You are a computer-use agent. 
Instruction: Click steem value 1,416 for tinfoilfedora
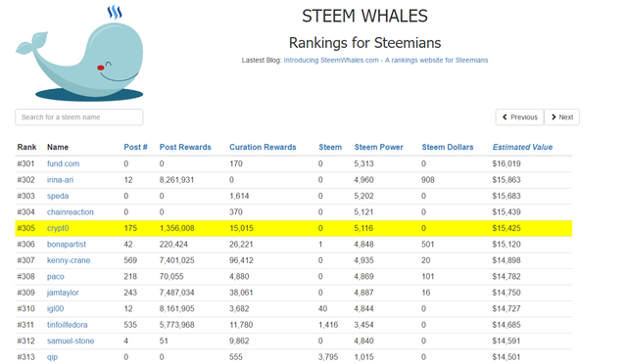(x=328, y=325)
